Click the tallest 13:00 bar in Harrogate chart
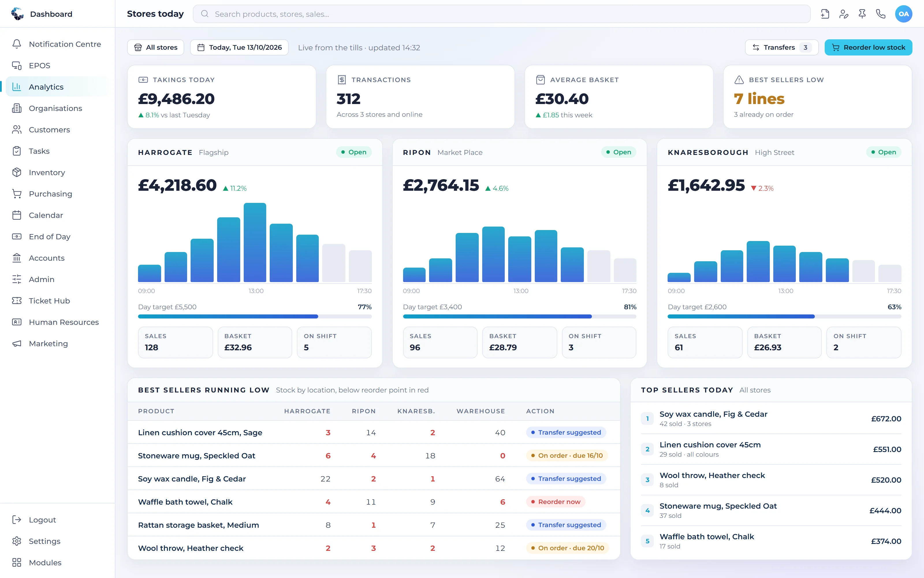The height and width of the screenshot is (578, 924). tap(255, 242)
